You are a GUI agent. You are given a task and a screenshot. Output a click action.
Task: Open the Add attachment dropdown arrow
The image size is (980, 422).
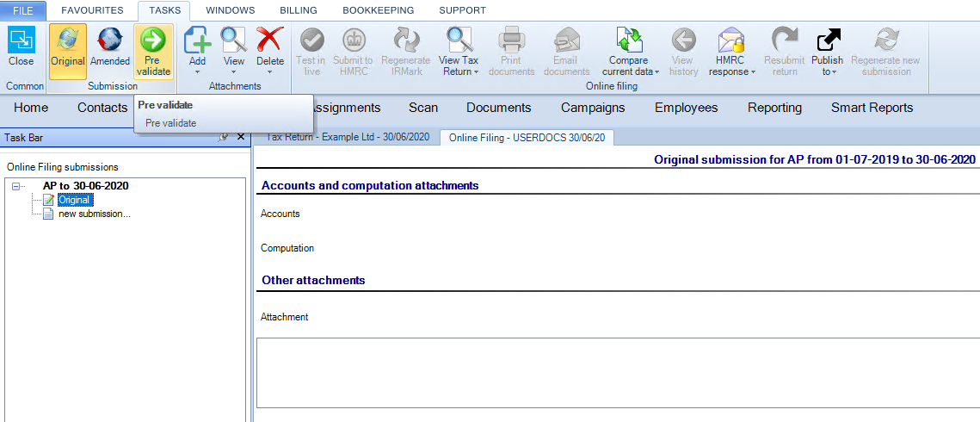coord(198,71)
